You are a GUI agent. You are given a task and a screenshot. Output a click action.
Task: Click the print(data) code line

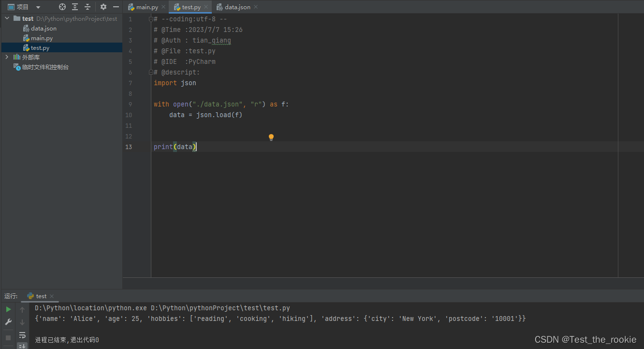pyautogui.click(x=175, y=147)
